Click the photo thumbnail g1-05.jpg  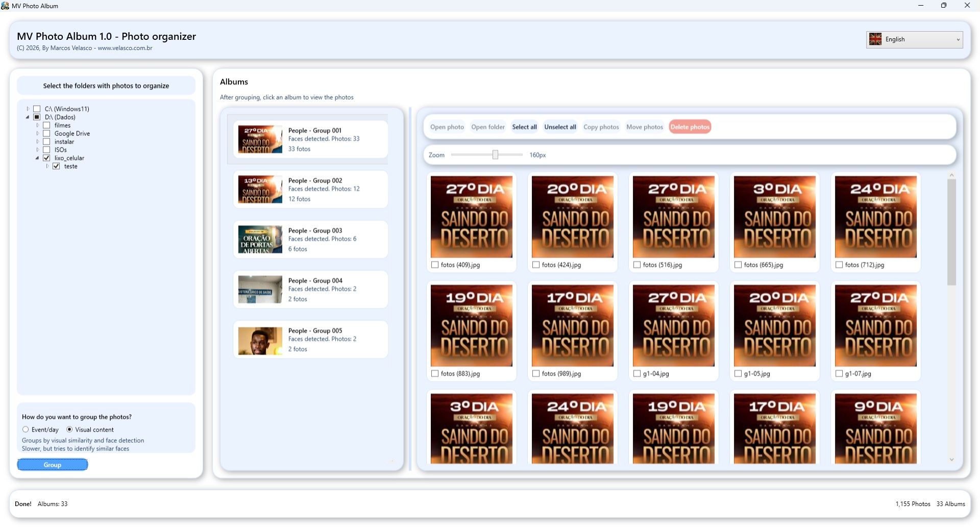(774, 325)
